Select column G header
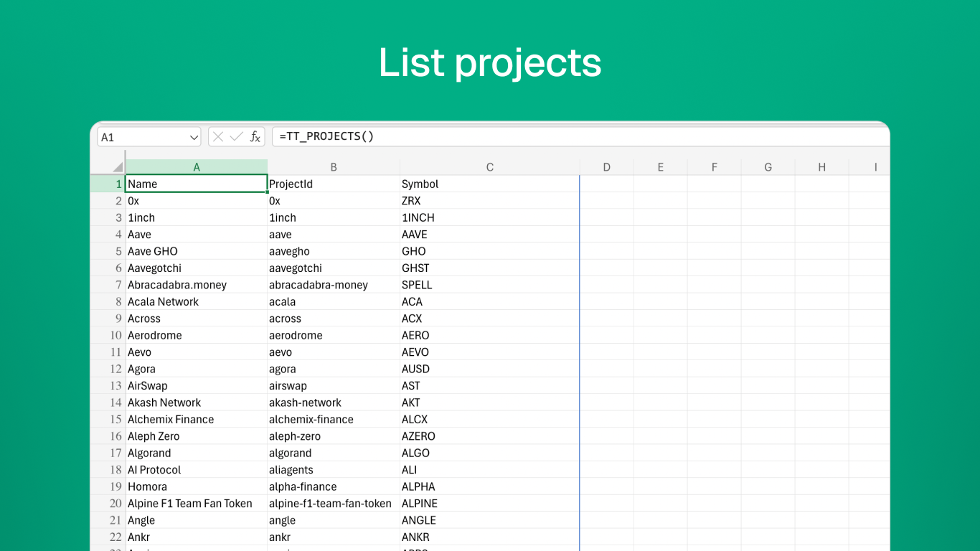The height and width of the screenshot is (551, 980). tap(768, 167)
